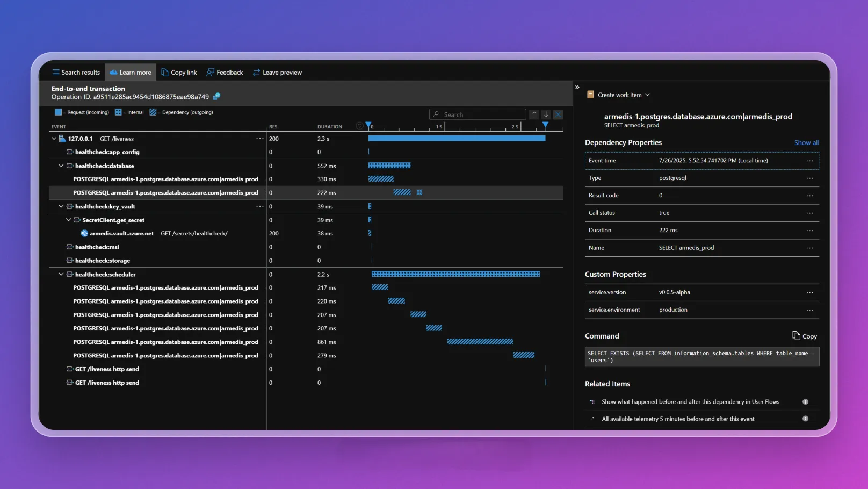
Task: Click the Create work item clipboard icon
Action: click(x=590, y=95)
